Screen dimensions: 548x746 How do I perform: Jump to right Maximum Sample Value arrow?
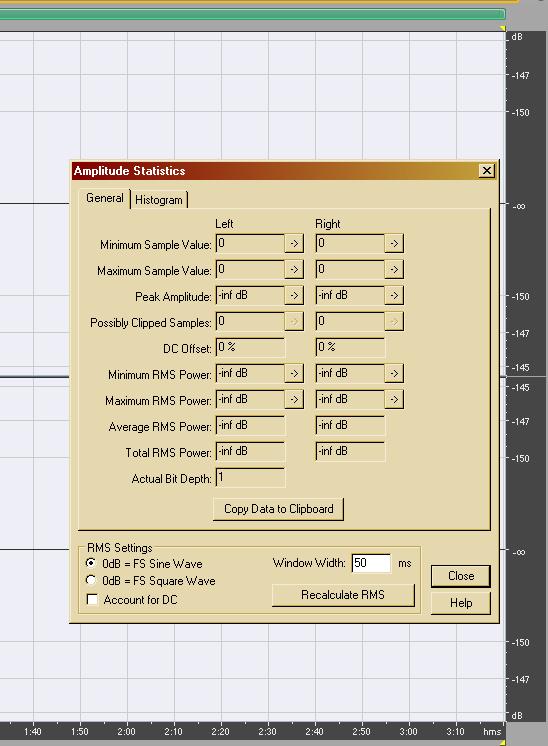pyautogui.click(x=394, y=269)
